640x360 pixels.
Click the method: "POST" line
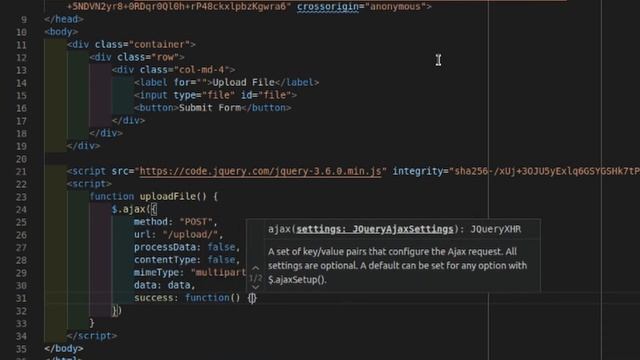pos(176,222)
